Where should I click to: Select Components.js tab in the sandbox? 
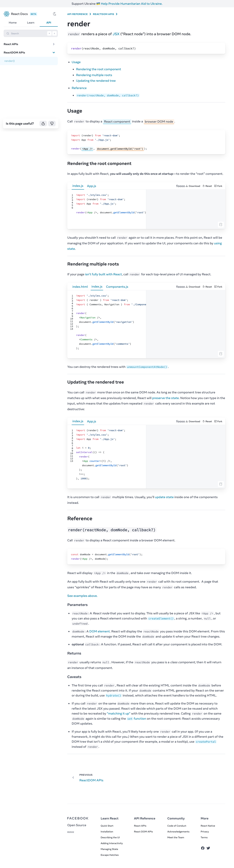pyautogui.click(x=117, y=287)
